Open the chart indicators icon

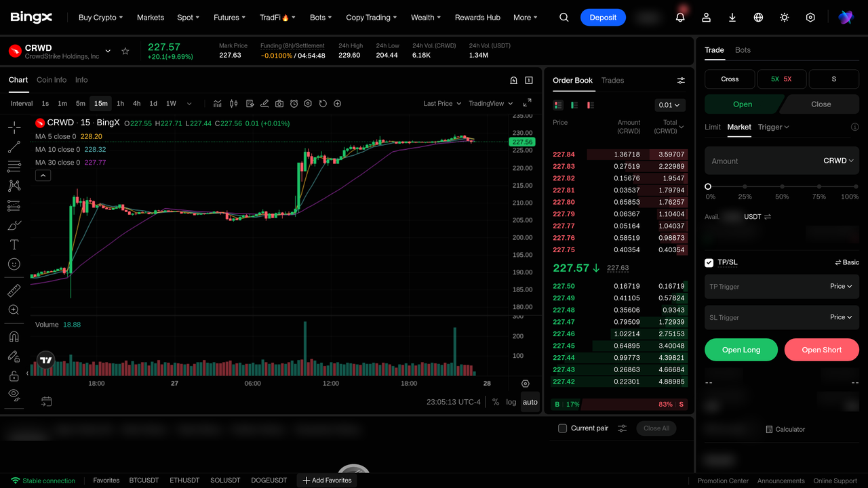coord(218,104)
